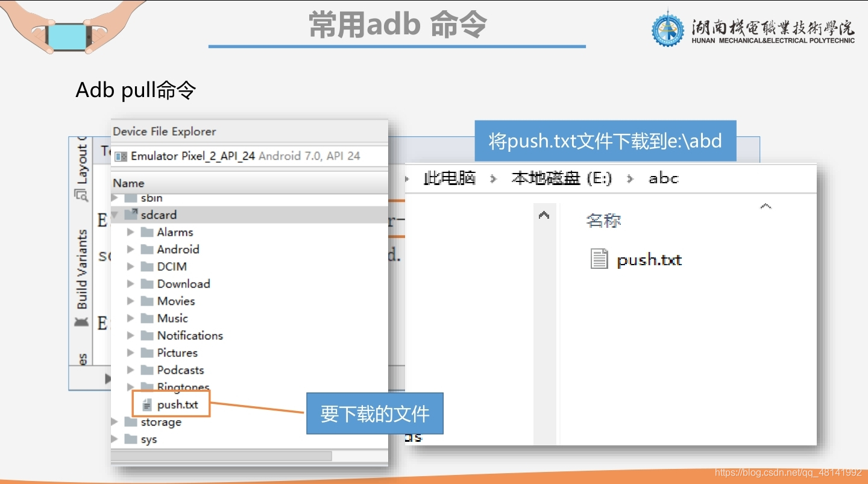Image resolution: width=868 pixels, height=484 pixels.
Task: Click the DCIM folder icon
Action: coord(146,266)
